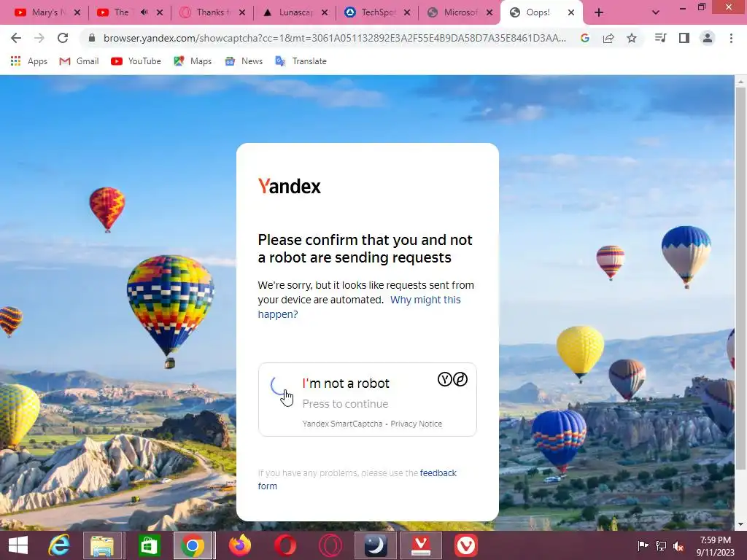747x560 pixels.
Task: Click the Chrome taskbar icon
Action: click(193, 545)
